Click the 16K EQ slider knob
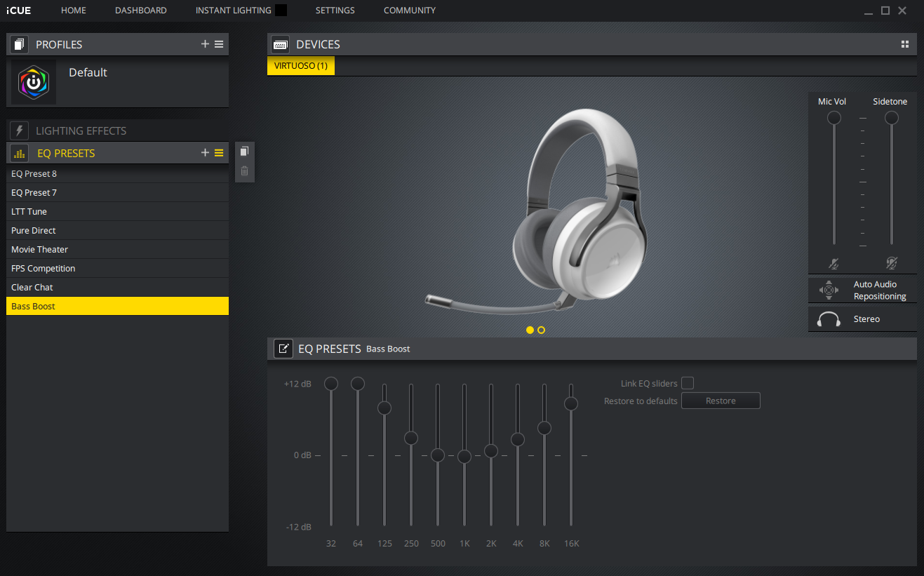 coord(571,404)
